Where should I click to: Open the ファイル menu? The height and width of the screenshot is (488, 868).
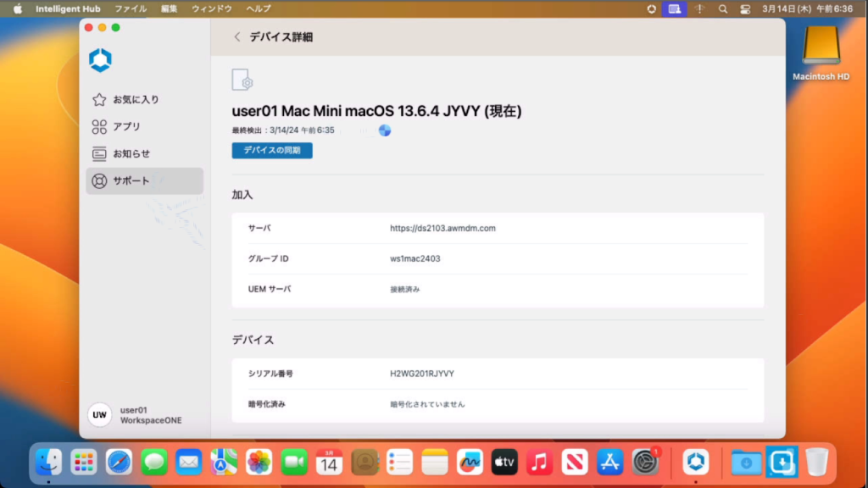coord(131,8)
